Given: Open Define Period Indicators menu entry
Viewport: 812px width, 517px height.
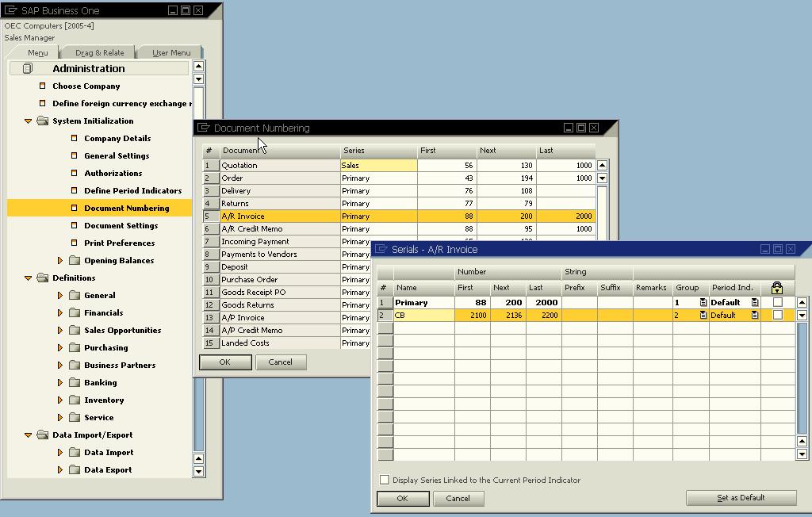Looking at the screenshot, I should pos(132,190).
